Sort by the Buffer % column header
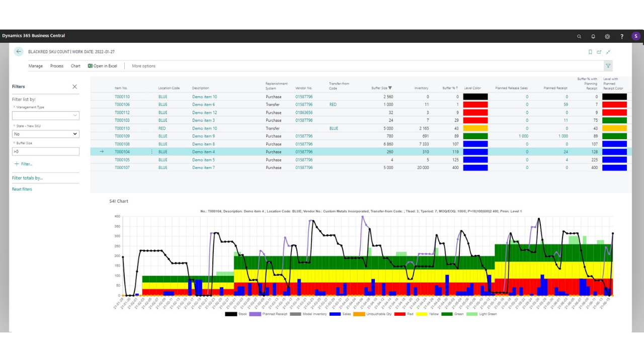The width and height of the screenshot is (644, 362). click(x=450, y=88)
